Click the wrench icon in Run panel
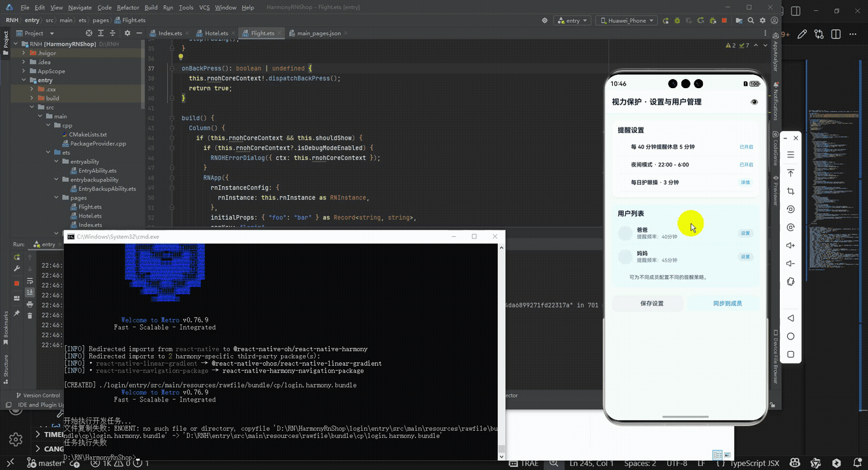The height and width of the screenshot is (470, 868). pos(17,268)
